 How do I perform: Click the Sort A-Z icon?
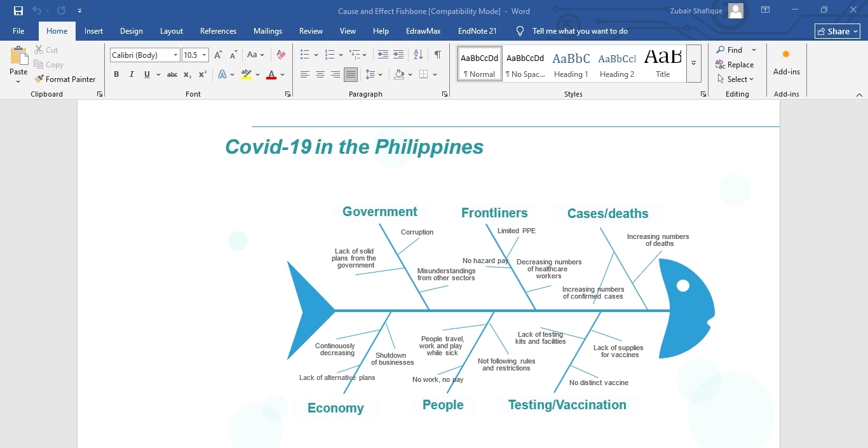(x=418, y=55)
